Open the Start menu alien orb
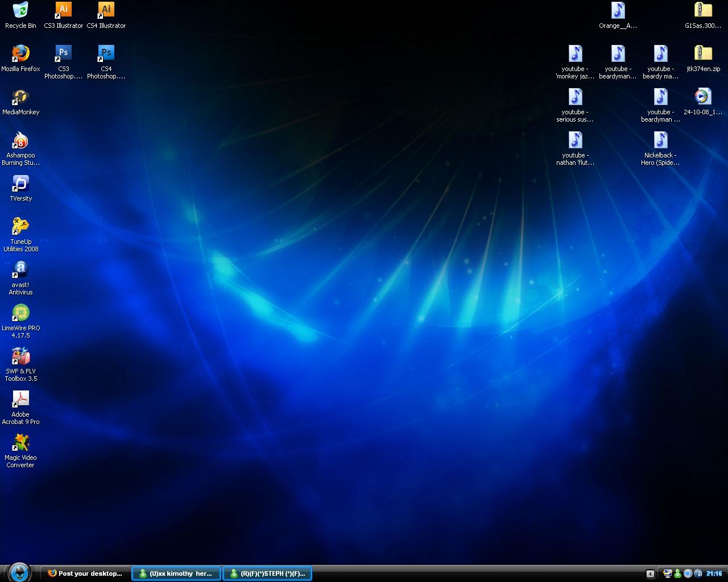The image size is (728, 582). [19, 572]
